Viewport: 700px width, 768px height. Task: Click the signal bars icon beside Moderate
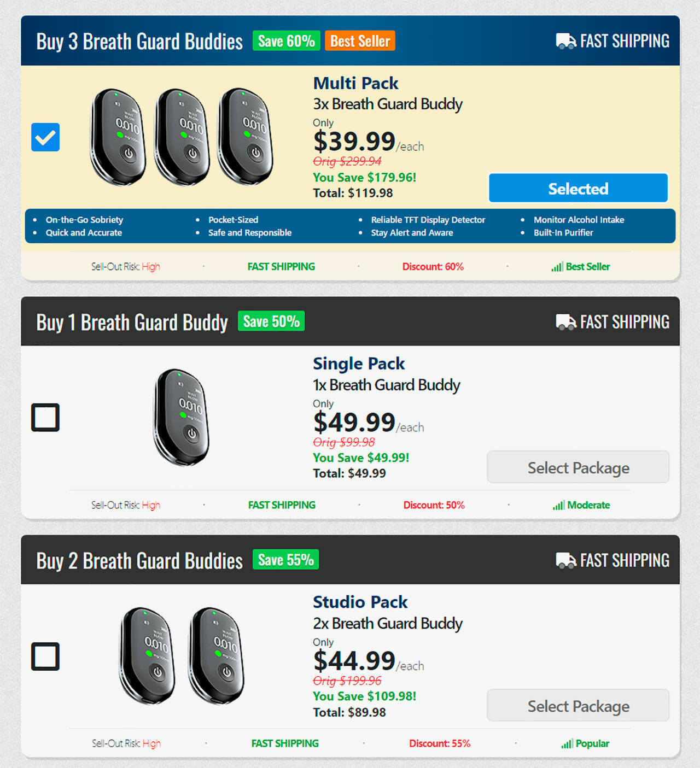coord(558,506)
